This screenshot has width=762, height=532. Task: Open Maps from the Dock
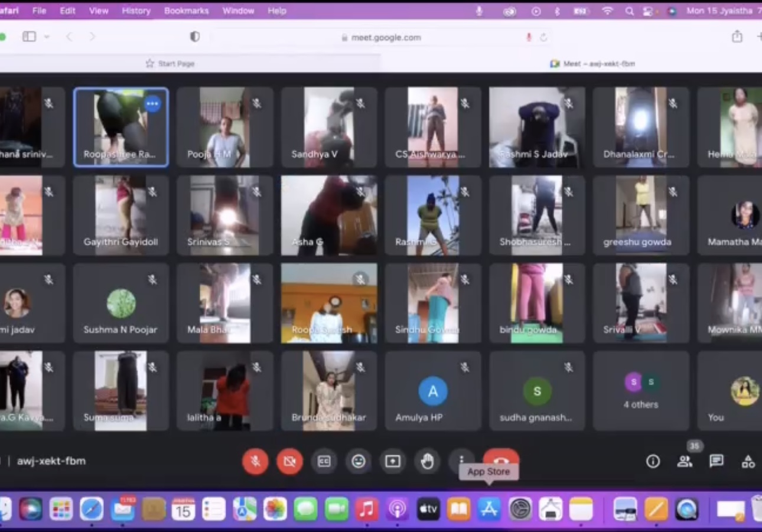tap(245, 509)
